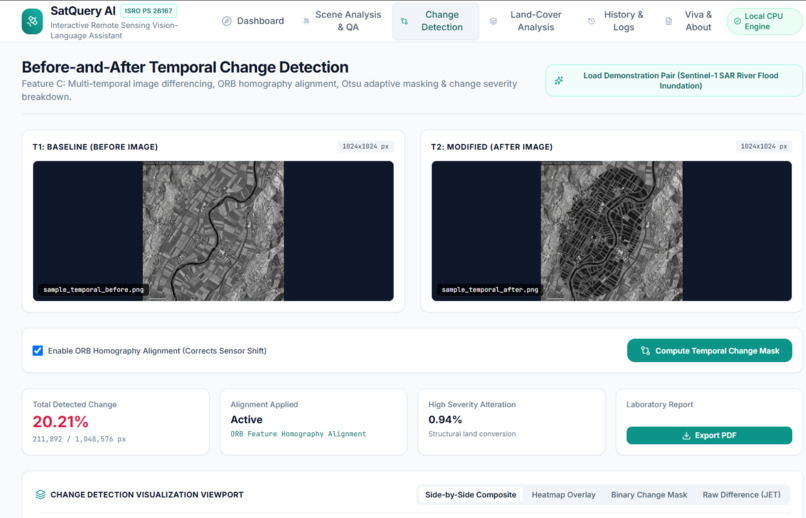The image size is (806, 518).
Task: Click the 20.21% total detected change value
Action: pos(61,422)
